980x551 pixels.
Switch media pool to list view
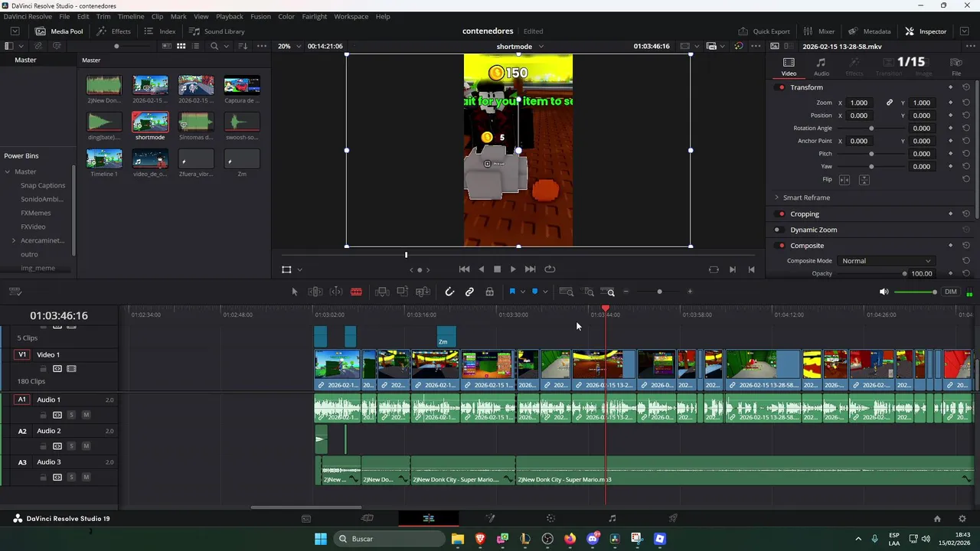pos(195,46)
